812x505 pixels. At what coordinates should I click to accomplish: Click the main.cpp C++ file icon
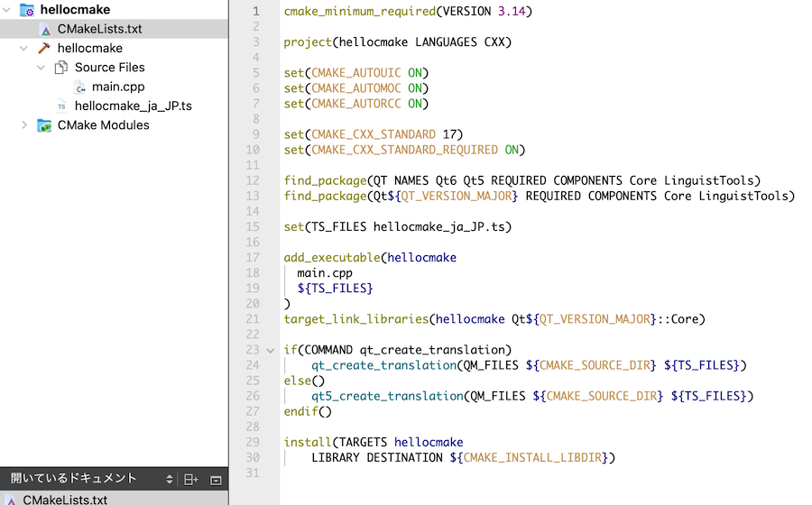pyautogui.click(x=79, y=87)
